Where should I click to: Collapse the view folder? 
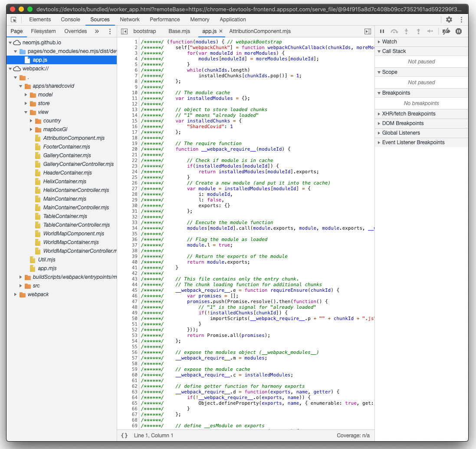(26, 112)
